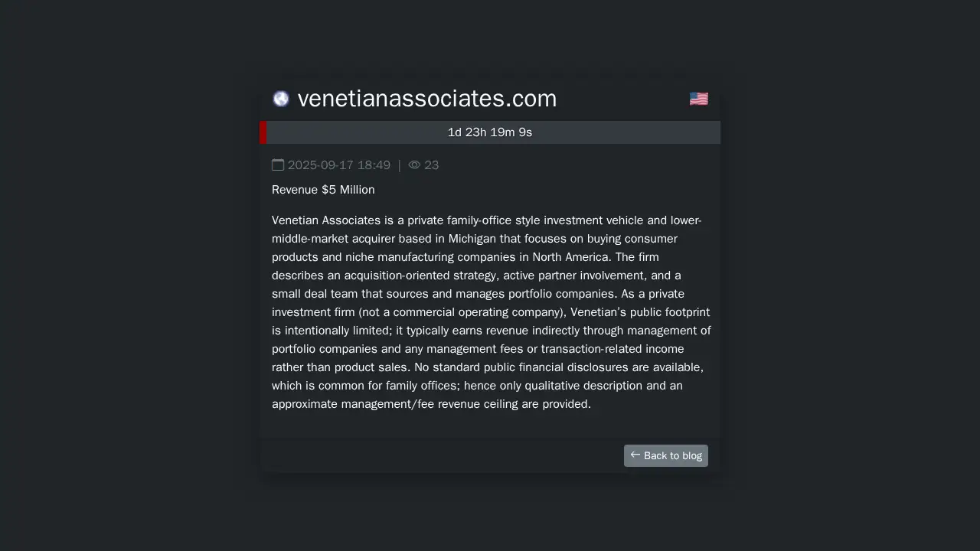Click the view count number 23
Screen dimensions: 980x551
point(431,165)
